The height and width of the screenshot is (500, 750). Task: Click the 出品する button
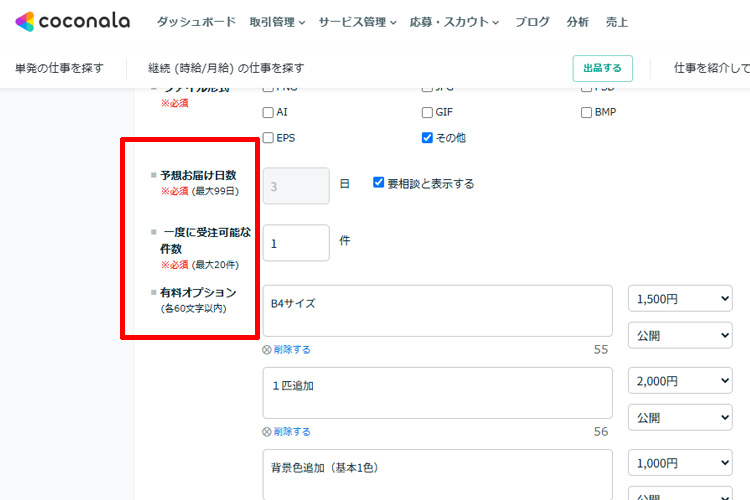click(x=602, y=68)
